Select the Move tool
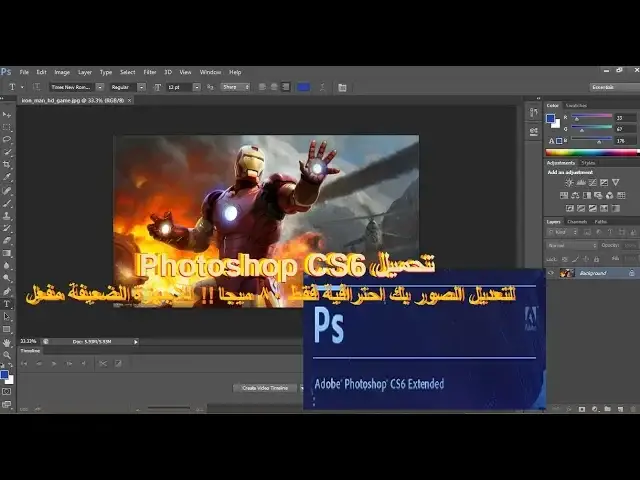This screenshot has width=640, height=480. 7,115
